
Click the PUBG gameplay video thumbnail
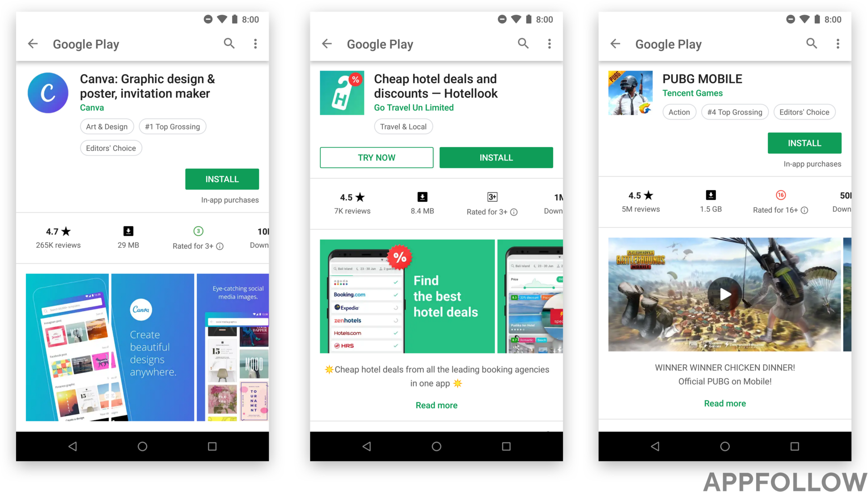(725, 293)
